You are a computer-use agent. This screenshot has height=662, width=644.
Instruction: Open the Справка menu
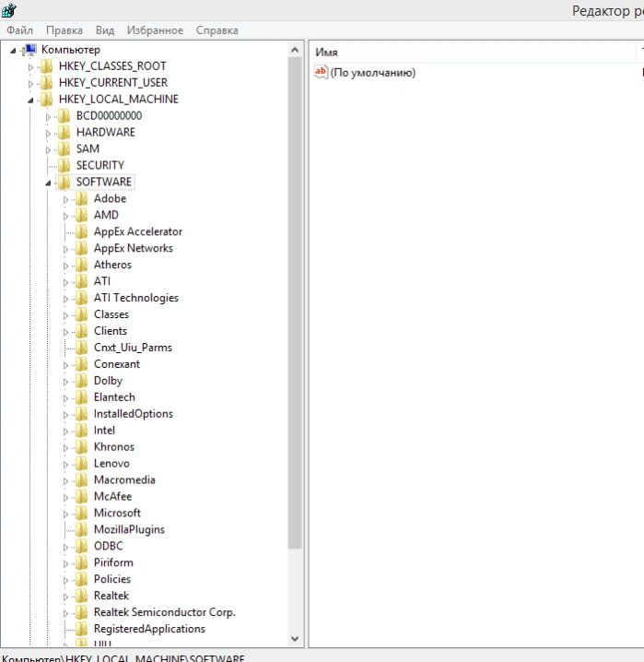(217, 30)
